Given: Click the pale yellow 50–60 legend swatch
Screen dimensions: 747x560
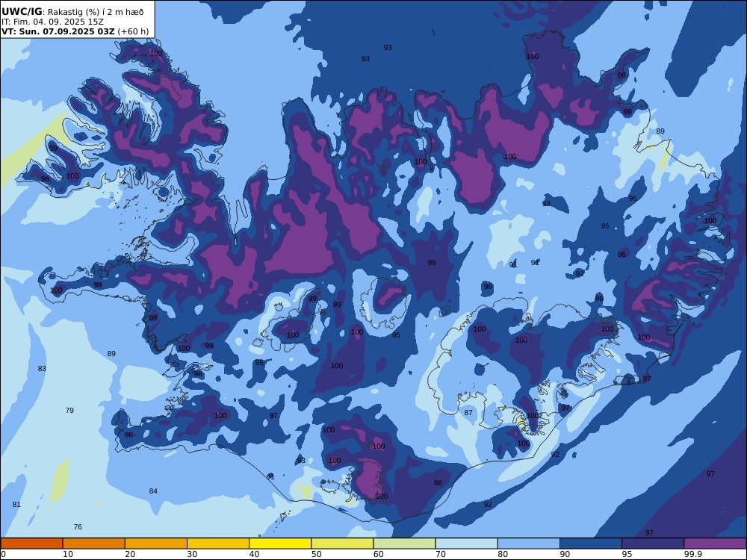Looking at the screenshot, I should click(343, 544).
